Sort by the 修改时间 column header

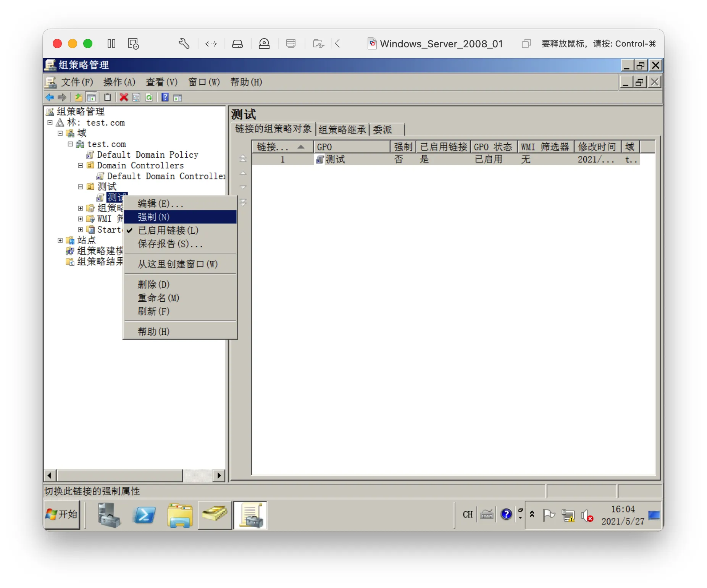pos(598,147)
